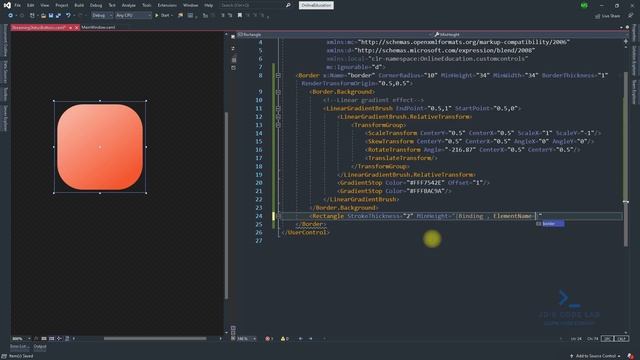Screen dimensions: 640x360
Task: Open the Output tab
Action: point(40,347)
